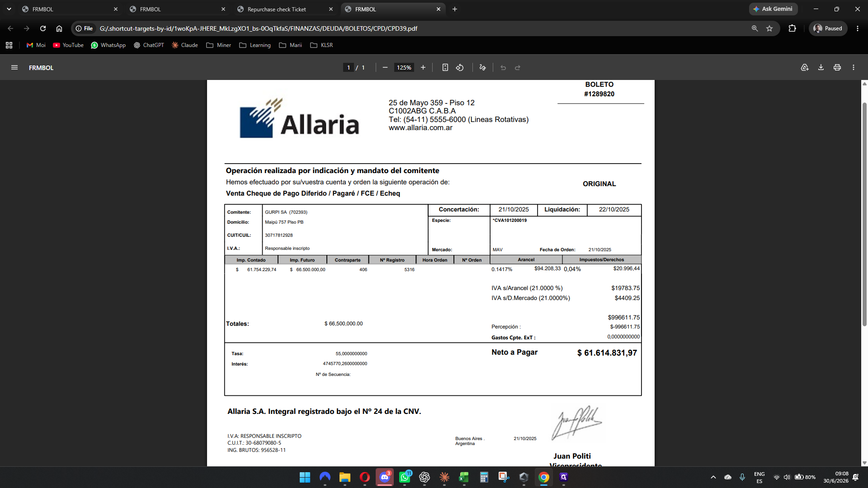Click the *CVA101200019 especie value

pos(509,221)
